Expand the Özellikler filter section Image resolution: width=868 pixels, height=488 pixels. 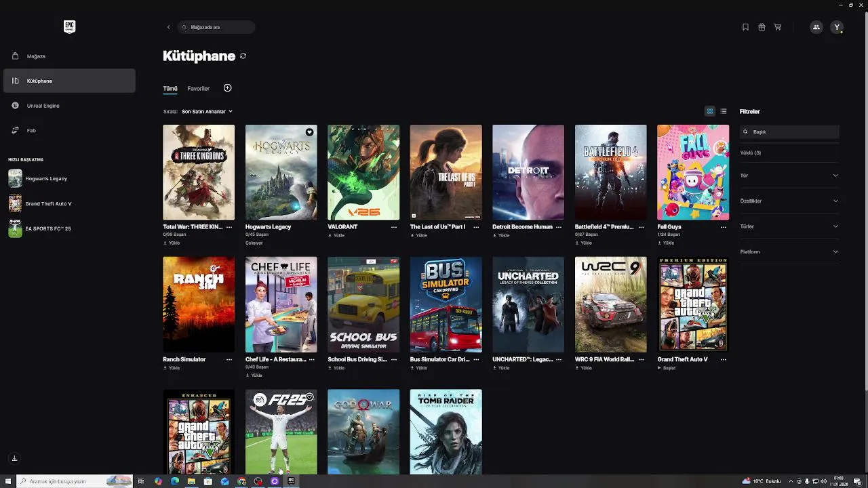point(789,201)
